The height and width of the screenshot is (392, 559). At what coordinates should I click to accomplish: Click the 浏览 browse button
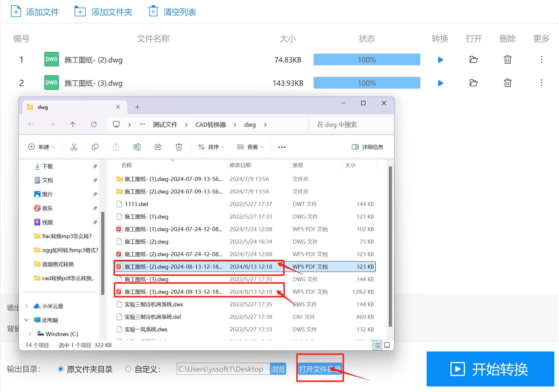click(x=278, y=369)
